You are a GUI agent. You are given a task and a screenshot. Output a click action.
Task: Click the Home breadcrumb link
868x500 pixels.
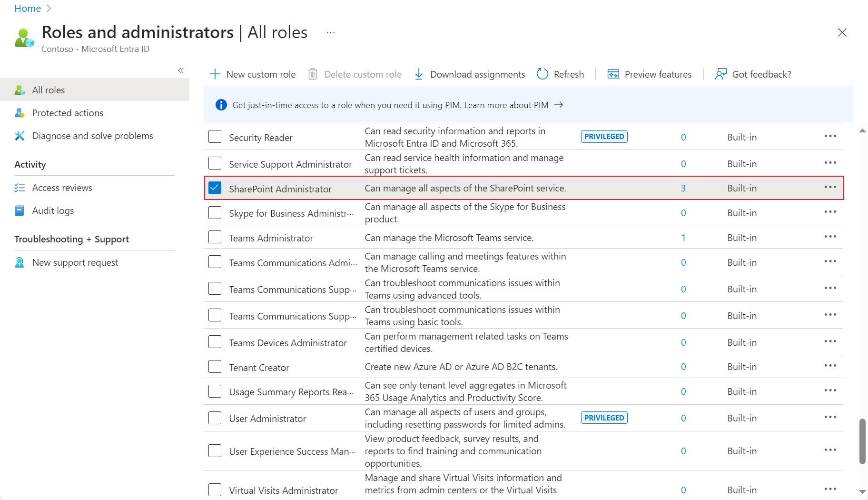click(x=27, y=8)
